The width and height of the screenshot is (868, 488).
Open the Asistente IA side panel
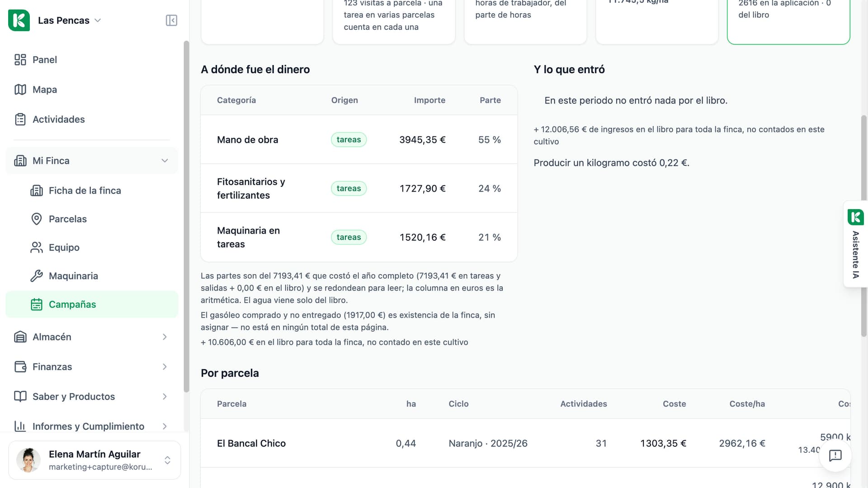(855, 244)
